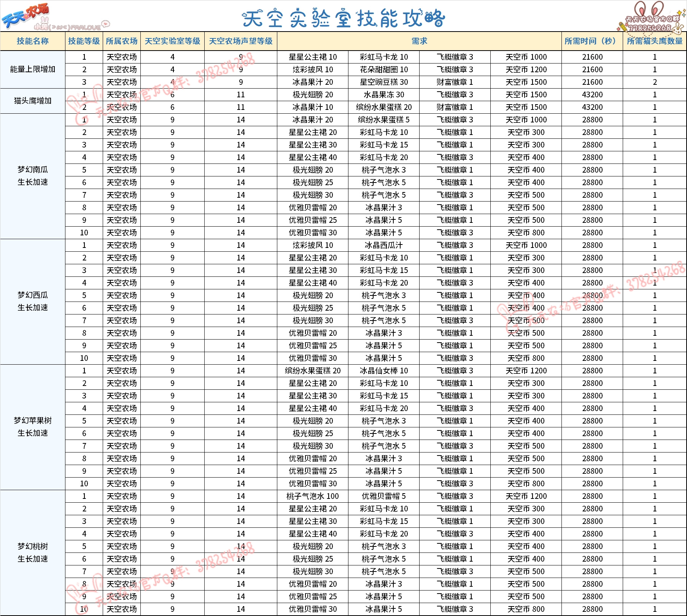
Task: Click 冰晶果汁 20 in the 星空豌豆糕 row
Action: pyautogui.click(x=313, y=82)
